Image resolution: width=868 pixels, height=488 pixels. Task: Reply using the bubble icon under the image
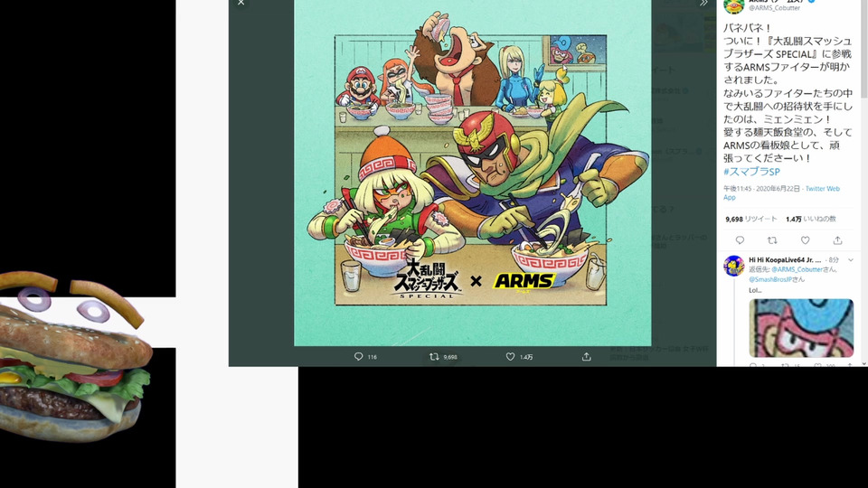click(359, 357)
